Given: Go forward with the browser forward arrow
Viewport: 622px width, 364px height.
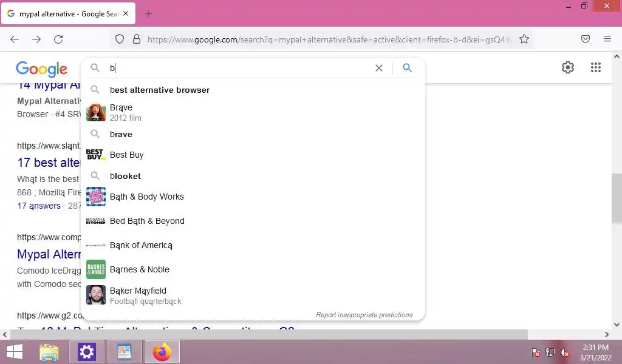Looking at the screenshot, I should [x=36, y=39].
